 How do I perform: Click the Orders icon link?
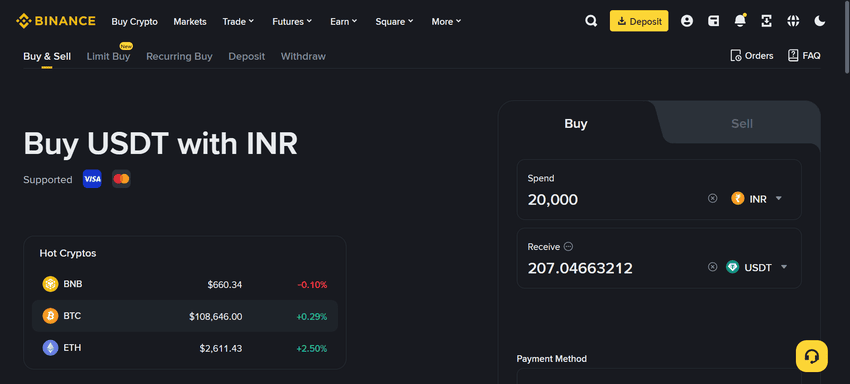point(752,55)
